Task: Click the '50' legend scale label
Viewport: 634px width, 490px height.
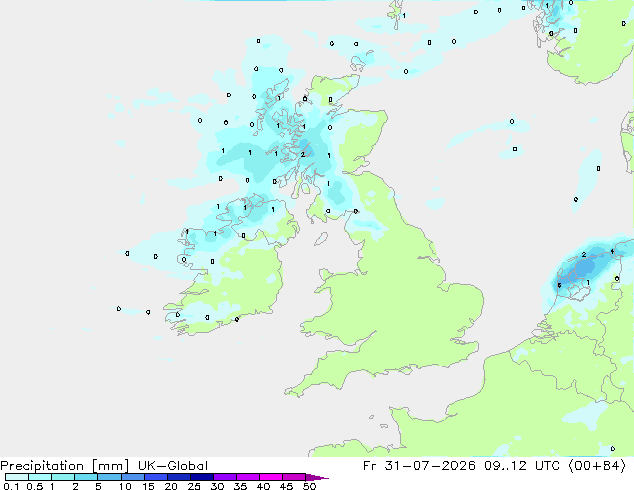Action: 309,486
